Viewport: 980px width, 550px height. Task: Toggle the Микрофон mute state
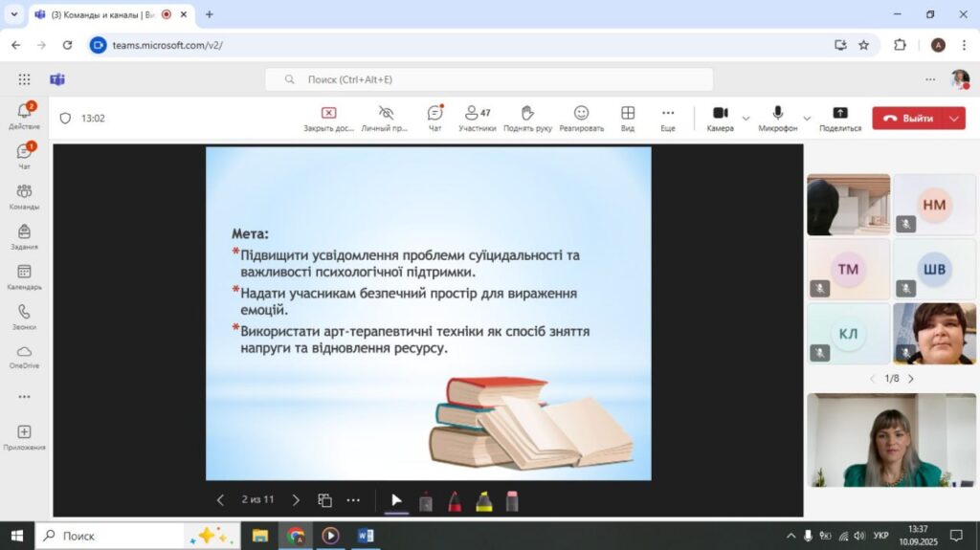point(777,118)
